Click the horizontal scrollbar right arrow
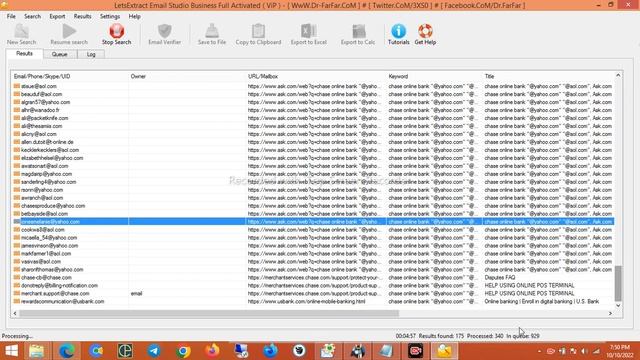 (x=610, y=313)
